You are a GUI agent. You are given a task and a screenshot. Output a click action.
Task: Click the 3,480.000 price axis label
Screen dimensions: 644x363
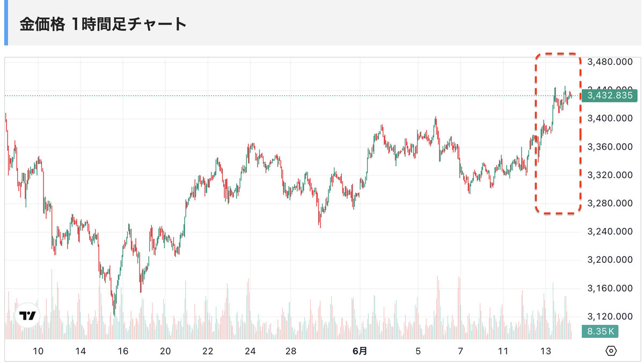(x=610, y=62)
